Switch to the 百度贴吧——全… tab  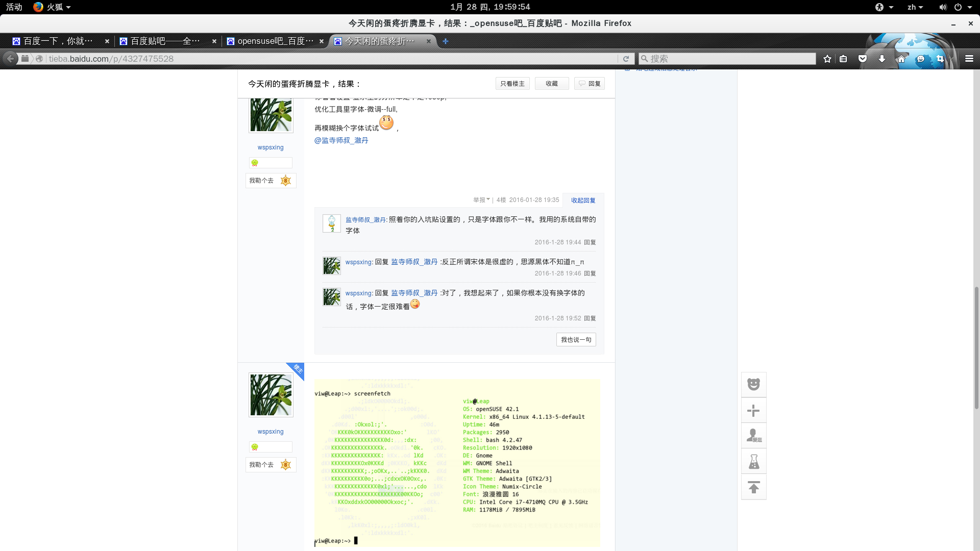pyautogui.click(x=165, y=41)
